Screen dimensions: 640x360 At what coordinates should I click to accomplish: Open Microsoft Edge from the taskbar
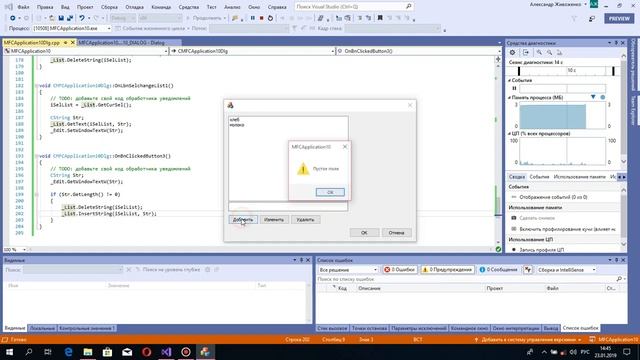pos(68,352)
